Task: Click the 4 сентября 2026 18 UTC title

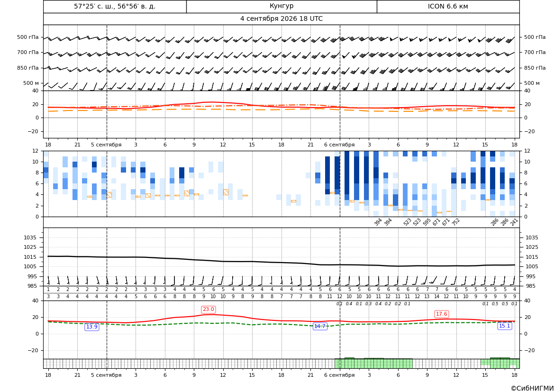Action: [x=281, y=19]
